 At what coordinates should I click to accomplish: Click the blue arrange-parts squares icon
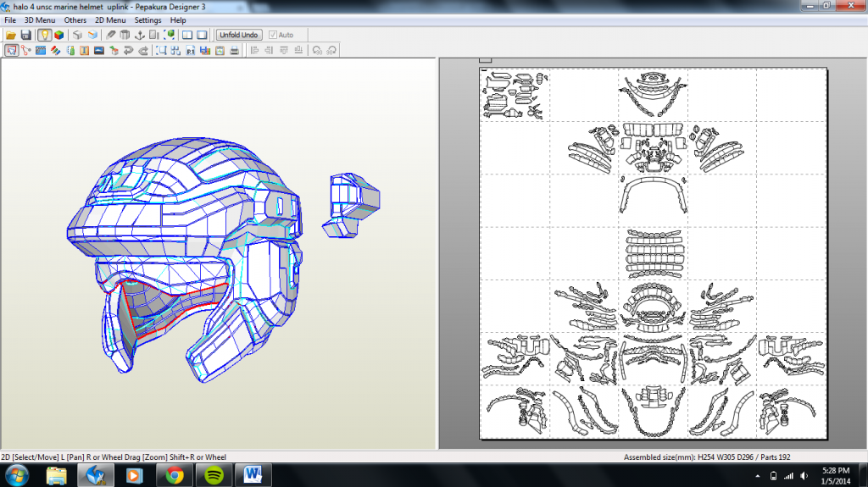[175, 50]
